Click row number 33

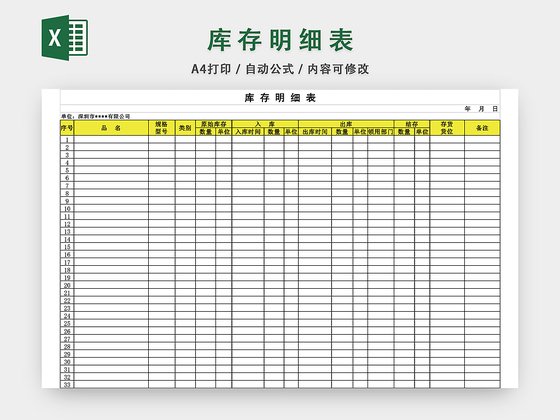(x=67, y=385)
